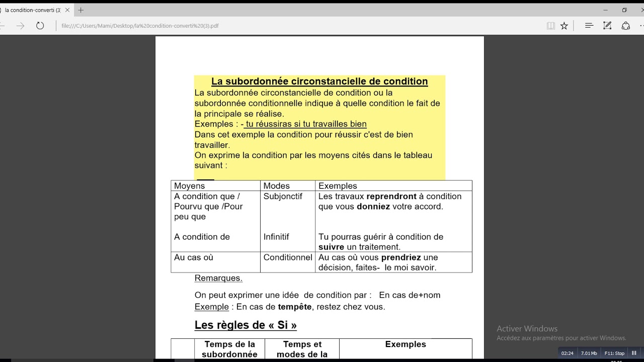The width and height of the screenshot is (644, 362).
Task: Click the bold word suivre
Action: tap(331, 247)
